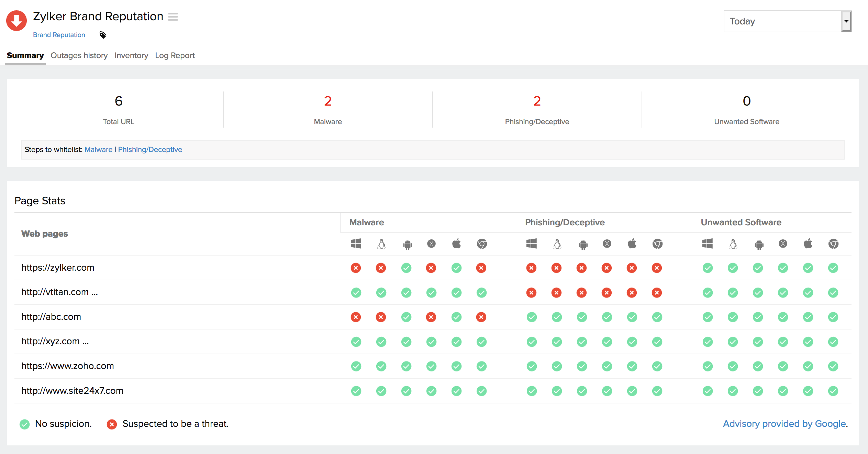Switch to Outages history tab
Viewport: 868px width, 454px height.
coord(79,55)
